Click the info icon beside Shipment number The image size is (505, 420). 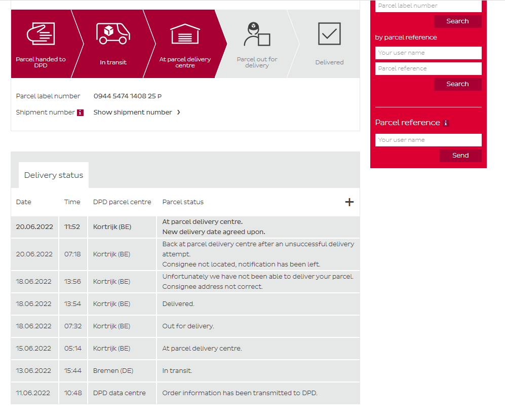80,112
